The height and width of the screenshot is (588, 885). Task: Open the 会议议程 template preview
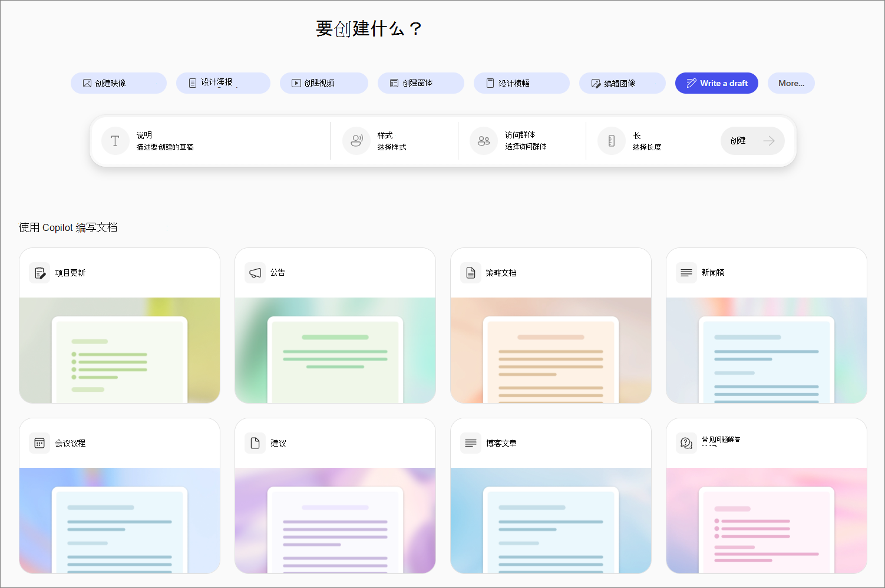[x=120, y=521]
